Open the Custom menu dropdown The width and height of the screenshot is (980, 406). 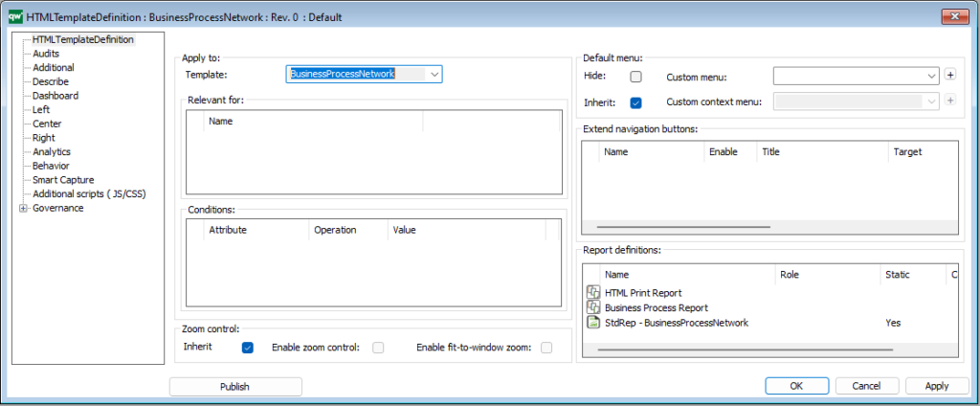931,76
